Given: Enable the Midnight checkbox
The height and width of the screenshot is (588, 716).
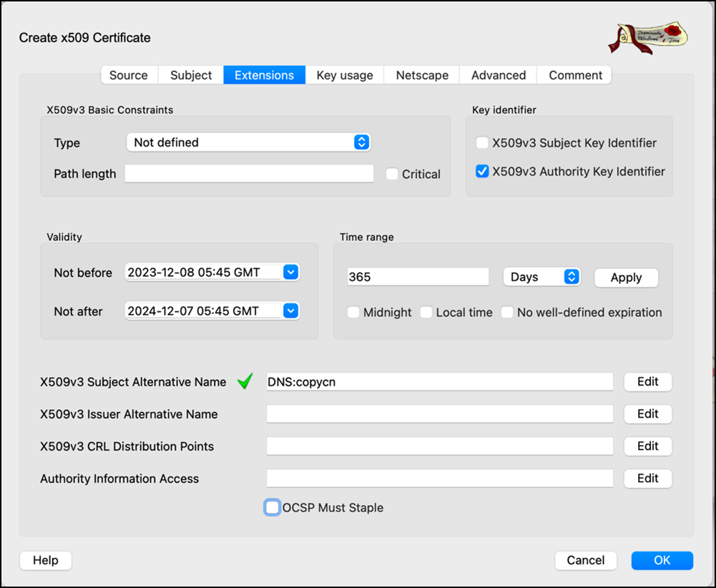Looking at the screenshot, I should click(353, 313).
